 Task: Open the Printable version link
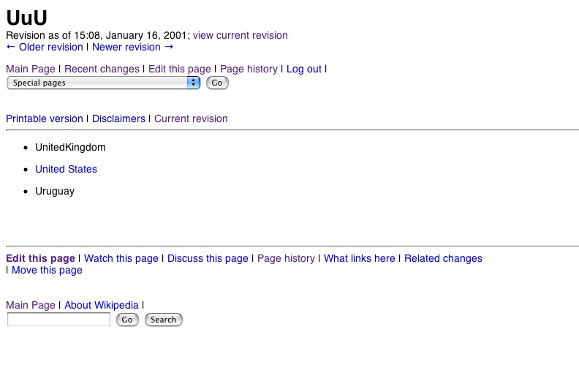tap(45, 118)
